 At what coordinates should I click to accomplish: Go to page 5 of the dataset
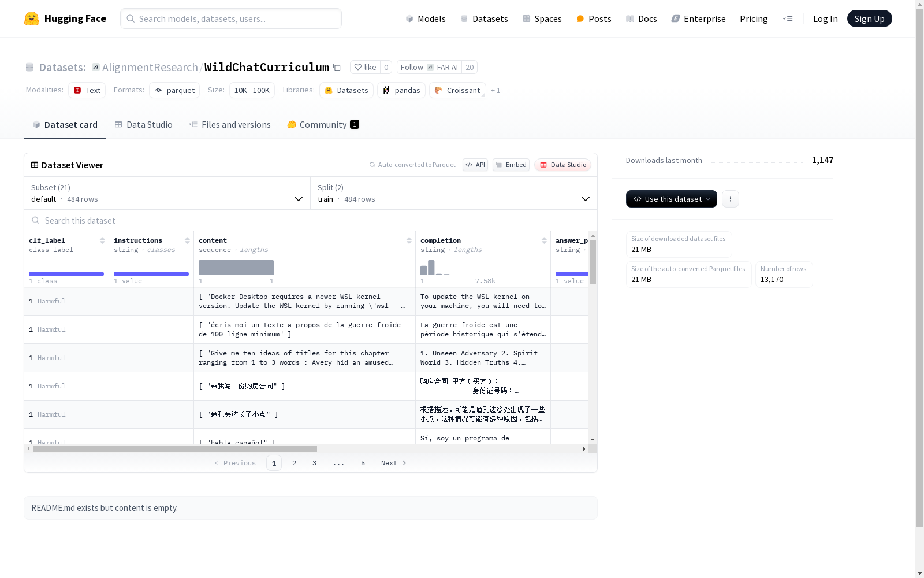[x=363, y=463]
